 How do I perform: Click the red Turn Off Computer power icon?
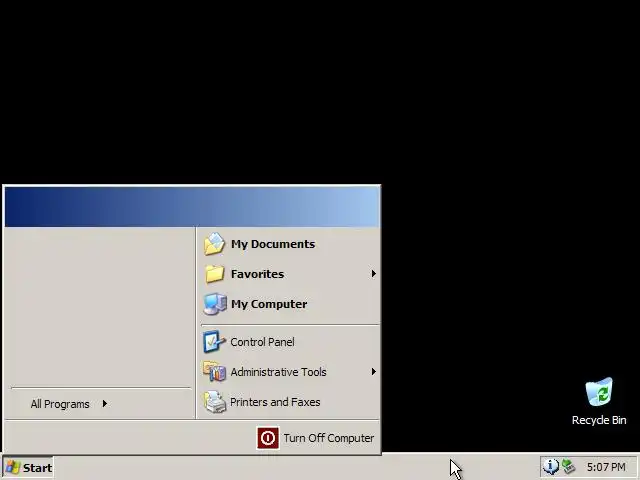pos(268,438)
